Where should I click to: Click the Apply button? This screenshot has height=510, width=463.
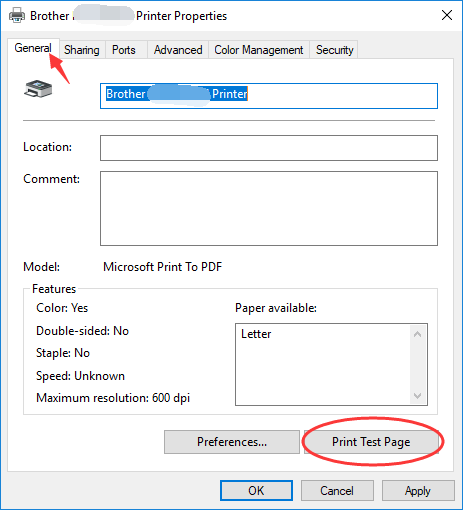point(418,491)
